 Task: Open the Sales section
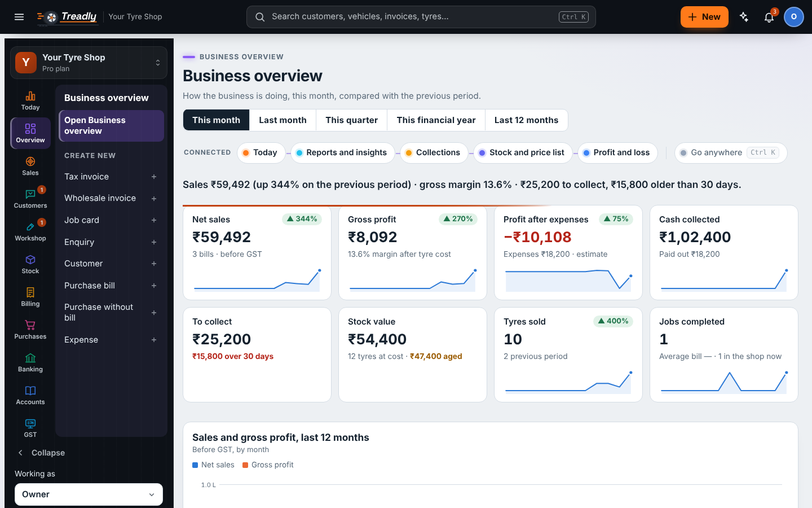pos(30,166)
